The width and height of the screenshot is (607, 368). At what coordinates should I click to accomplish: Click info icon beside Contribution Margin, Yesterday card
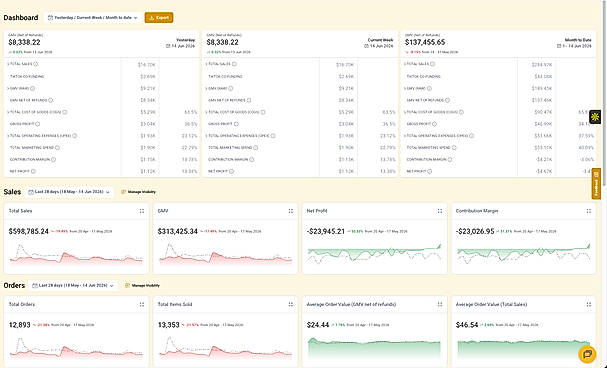pos(53,159)
